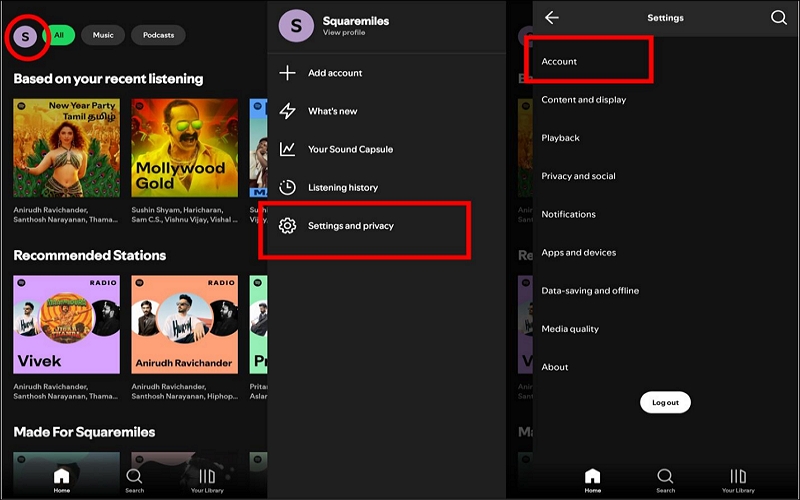800x500 pixels.
Task: Click the lightning bolt What's new icon
Action: point(287,111)
